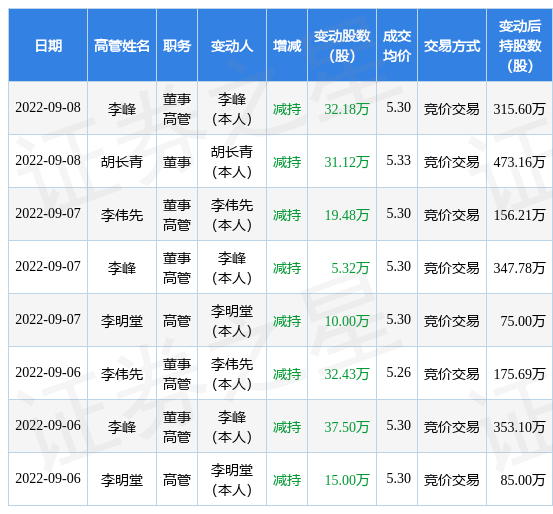
Task: Click the 职务 column header
Action: click(177, 46)
